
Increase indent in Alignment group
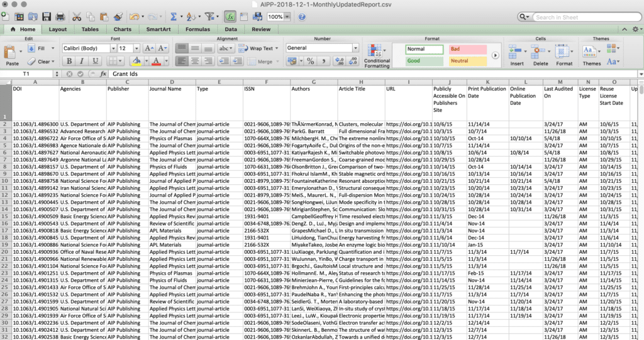[237, 61]
